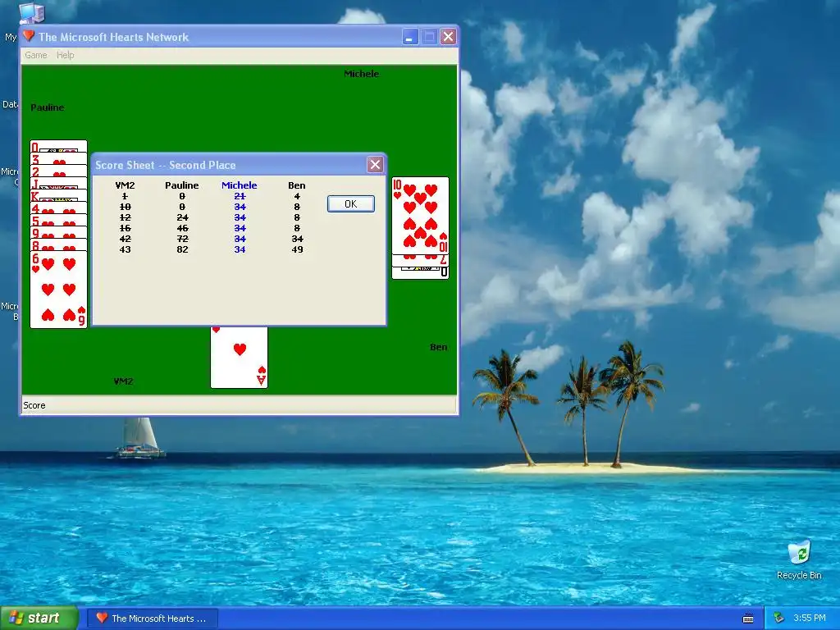Click the tray icon left of the clock
The width and height of the screenshot is (840, 630).
(779, 619)
